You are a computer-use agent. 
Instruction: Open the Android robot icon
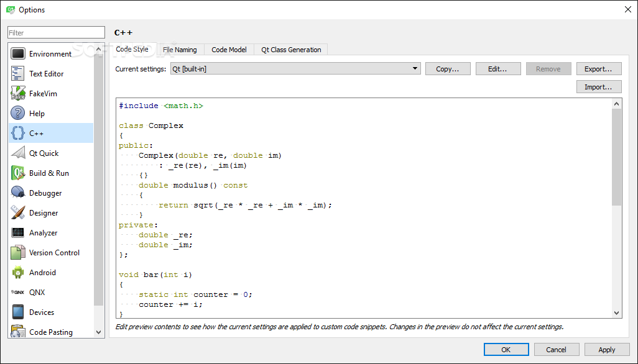coord(18,273)
